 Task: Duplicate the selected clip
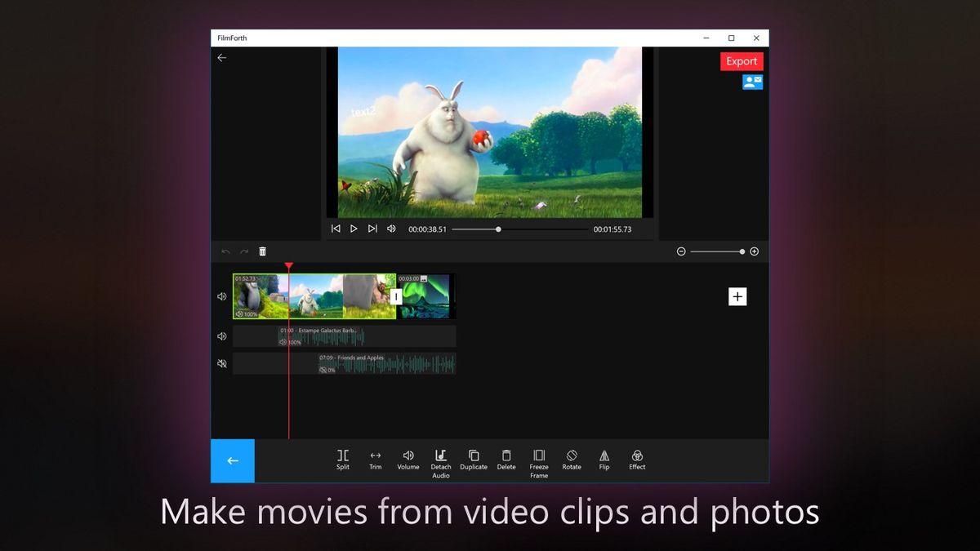474,460
